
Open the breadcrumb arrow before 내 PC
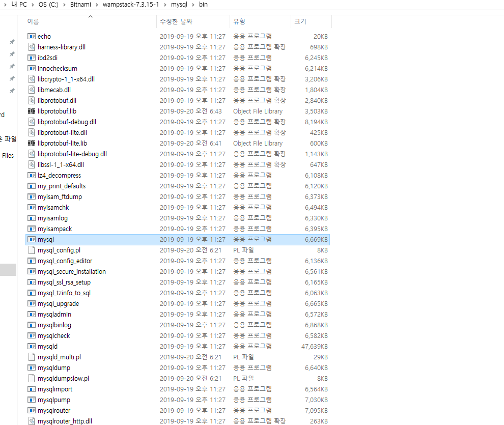pos(5,5)
